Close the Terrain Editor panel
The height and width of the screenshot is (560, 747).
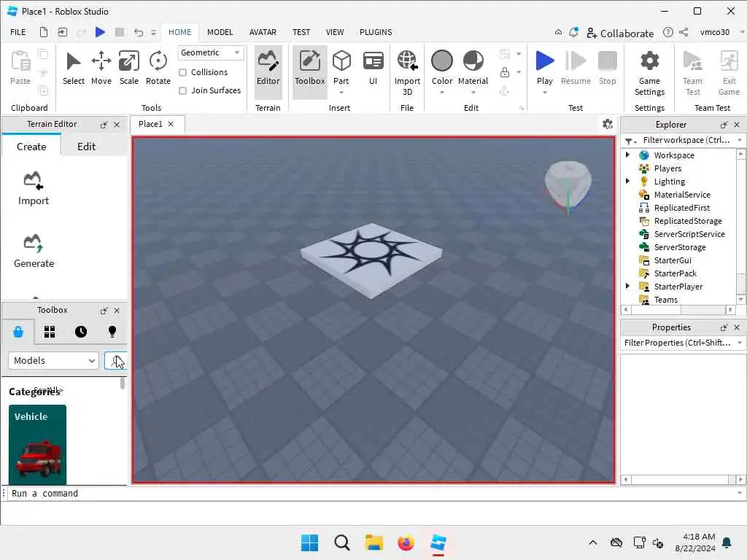pyautogui.click(x=117, y=125)
